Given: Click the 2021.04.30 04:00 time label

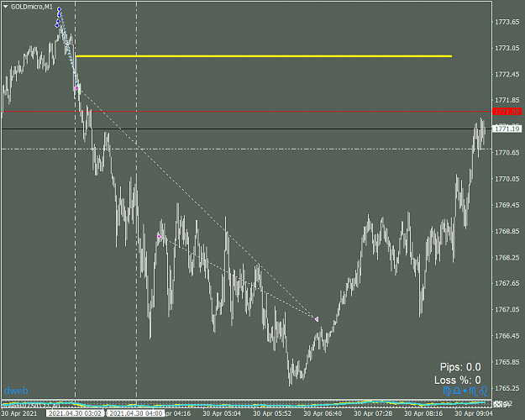Looking at the screenshot, I should (136, 413).
